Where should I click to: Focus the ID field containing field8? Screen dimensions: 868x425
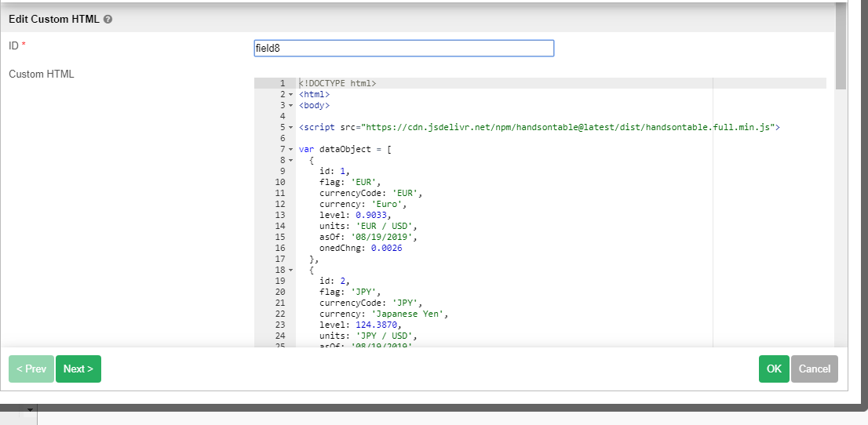(x=403, y=49)
